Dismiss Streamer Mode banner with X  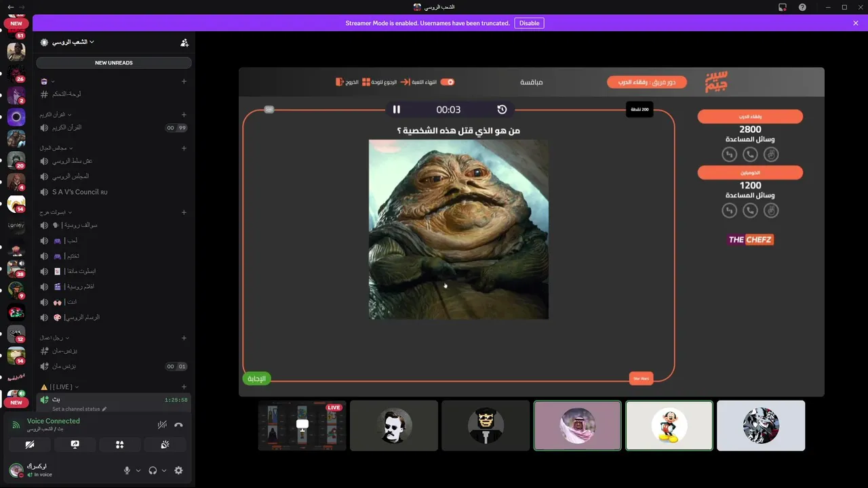(856, 23)
